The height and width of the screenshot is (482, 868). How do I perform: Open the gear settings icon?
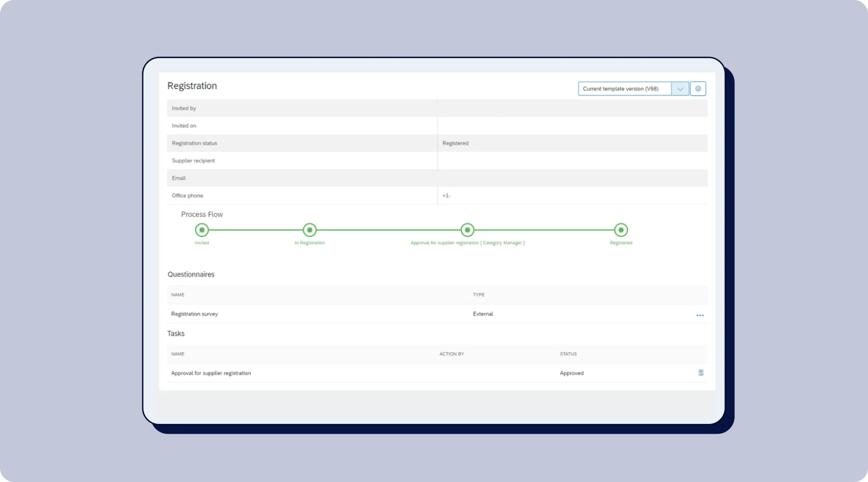coord(698,89)
